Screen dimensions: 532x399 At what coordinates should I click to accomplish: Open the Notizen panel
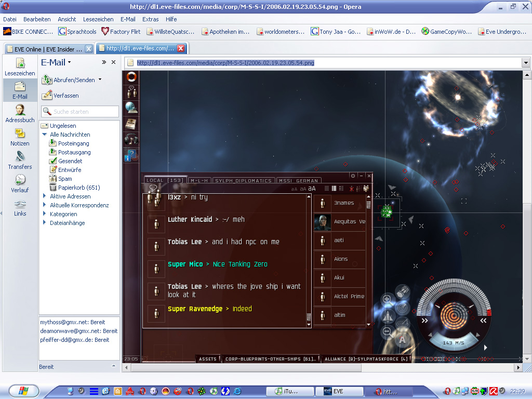pos(20,137)
